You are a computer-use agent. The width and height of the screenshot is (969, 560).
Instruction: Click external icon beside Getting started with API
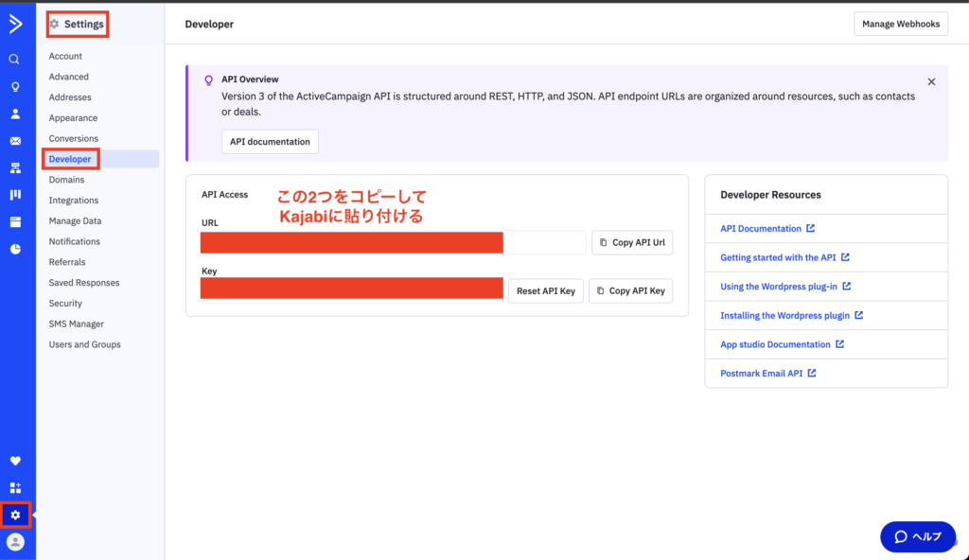[845, 257]
